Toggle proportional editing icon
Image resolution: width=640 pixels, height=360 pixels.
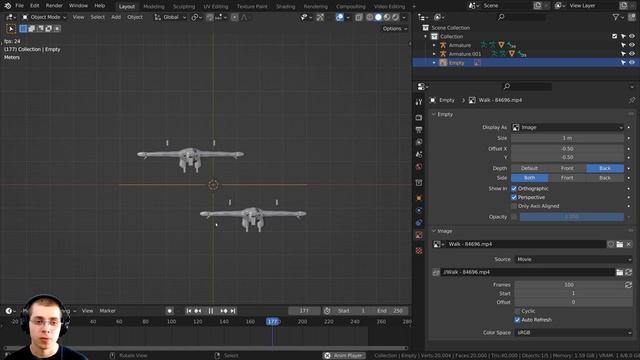point(235,17)
